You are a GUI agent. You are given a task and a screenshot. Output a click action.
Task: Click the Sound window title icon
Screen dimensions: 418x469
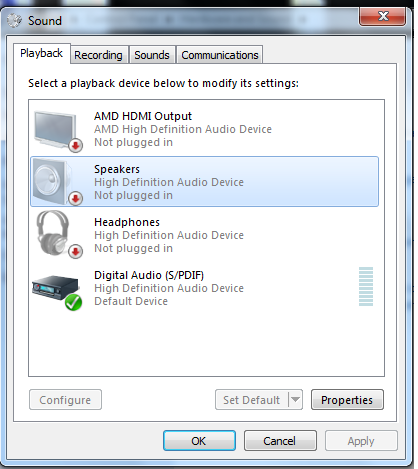tap(14, 21)
